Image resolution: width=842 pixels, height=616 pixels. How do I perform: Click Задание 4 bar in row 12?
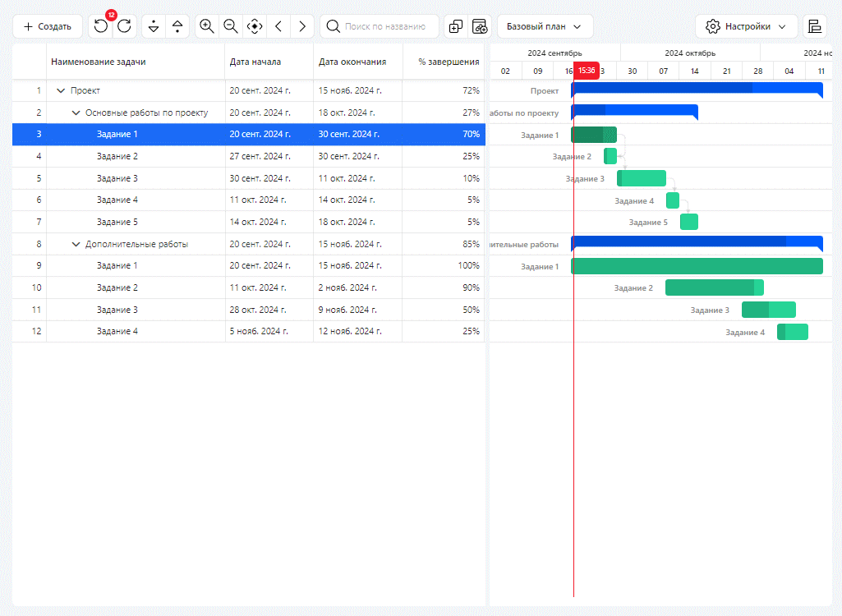(x=793, y=332)
